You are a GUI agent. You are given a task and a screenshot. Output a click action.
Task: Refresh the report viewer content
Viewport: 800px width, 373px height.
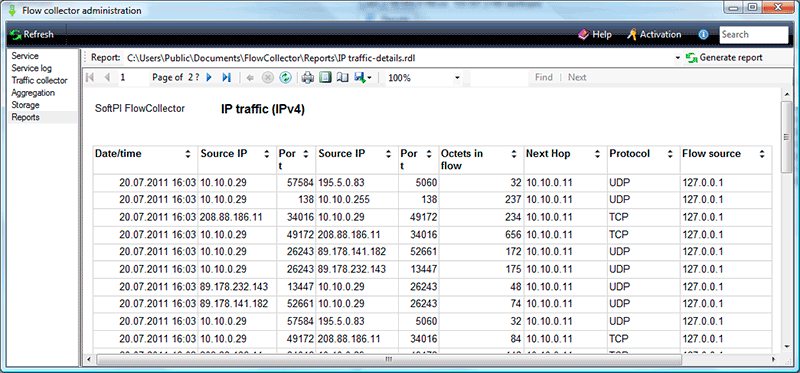[286, 78]
